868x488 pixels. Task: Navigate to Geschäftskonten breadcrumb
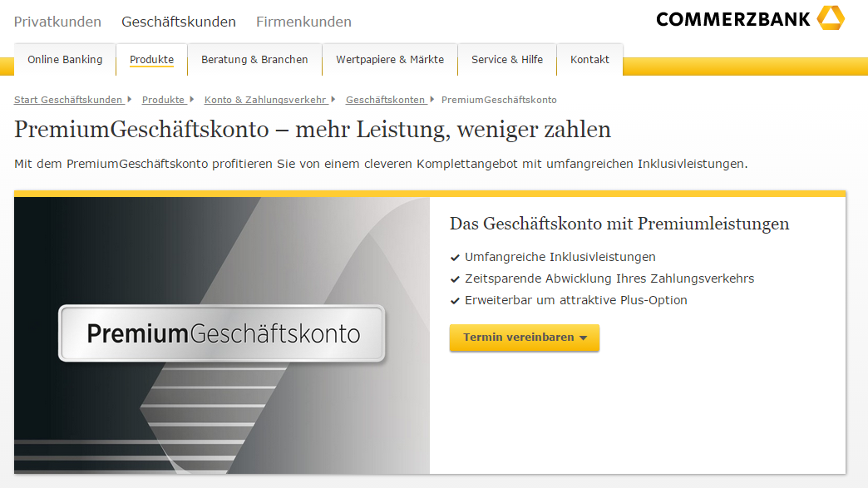click(385, 100)
